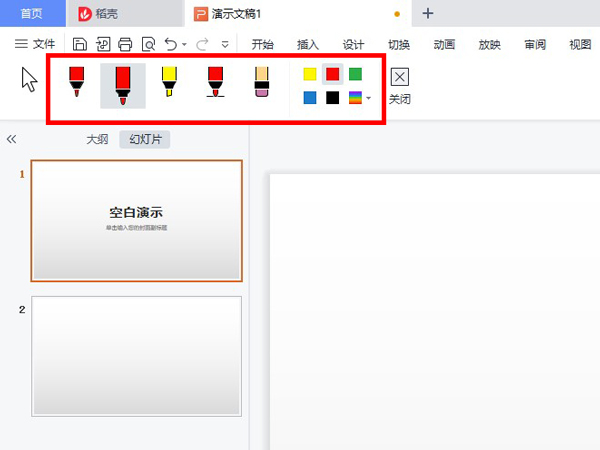Select the thin red pen tool

[x=77, y=83]
